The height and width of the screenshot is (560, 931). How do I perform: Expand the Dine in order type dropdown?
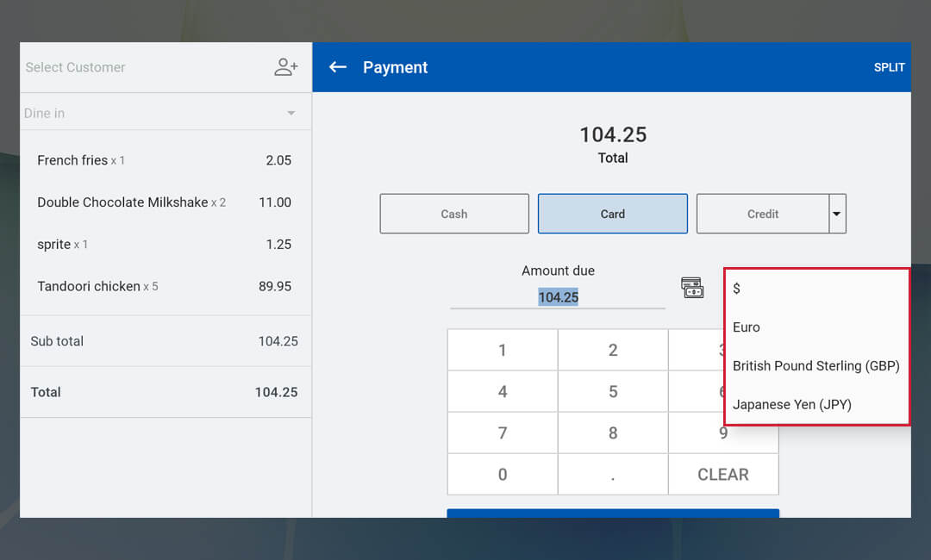[291, 114]
